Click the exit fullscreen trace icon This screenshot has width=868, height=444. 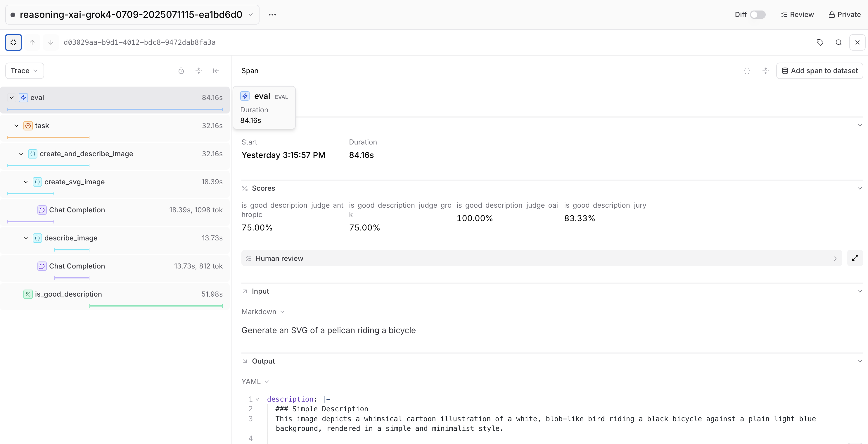click(x=13, y=42)
